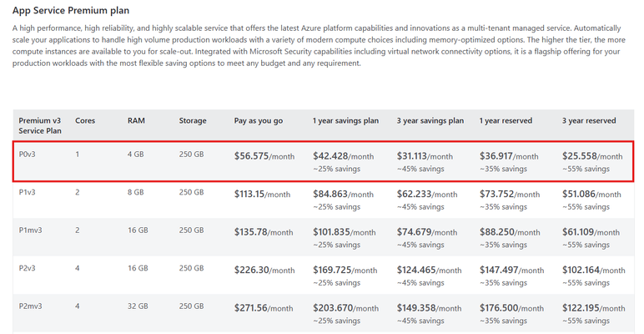Click the $56.575/month pay-as-you-go price
This screenshot has height=334, width=644.
(264, 156)
